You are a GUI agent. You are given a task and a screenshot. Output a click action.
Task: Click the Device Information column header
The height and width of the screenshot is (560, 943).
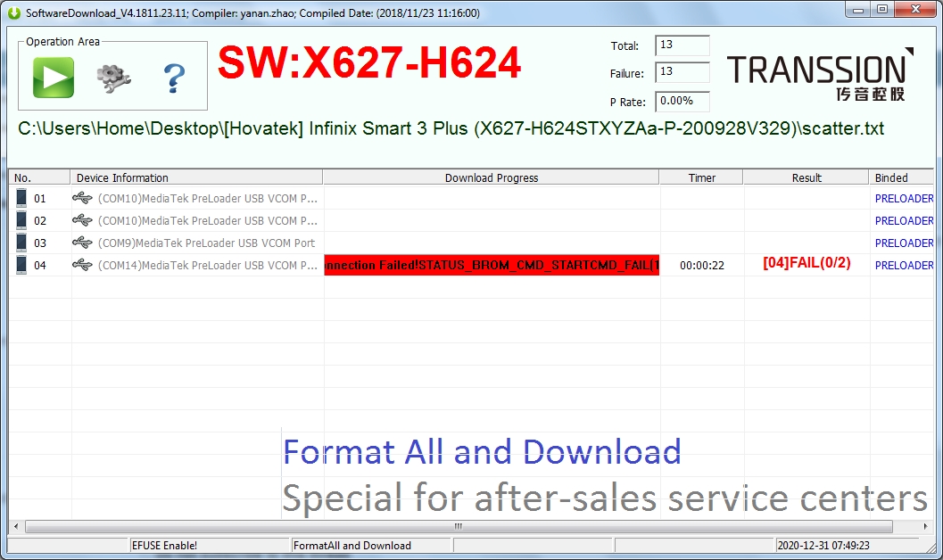196,177
